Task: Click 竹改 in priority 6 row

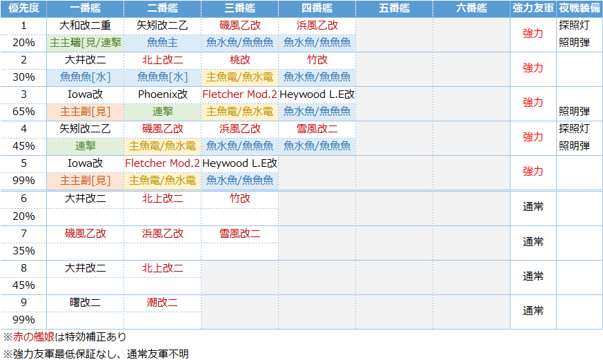Action: [x=239, y=199]
